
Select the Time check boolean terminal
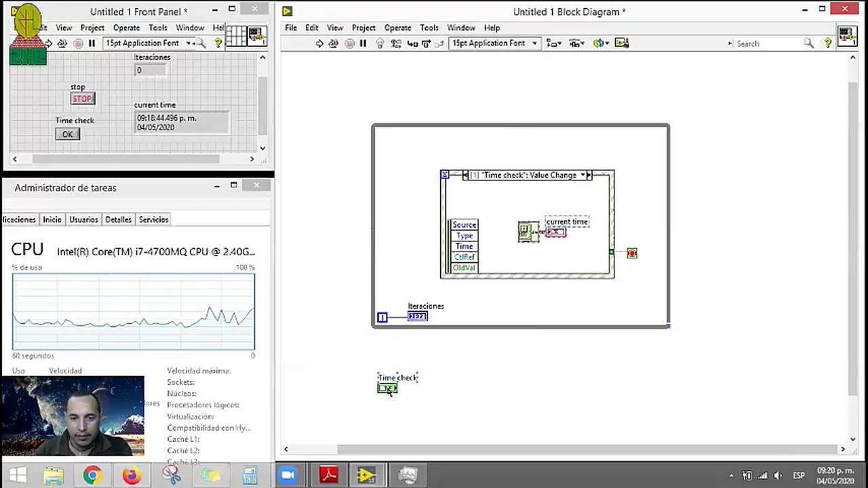(387, 388)
